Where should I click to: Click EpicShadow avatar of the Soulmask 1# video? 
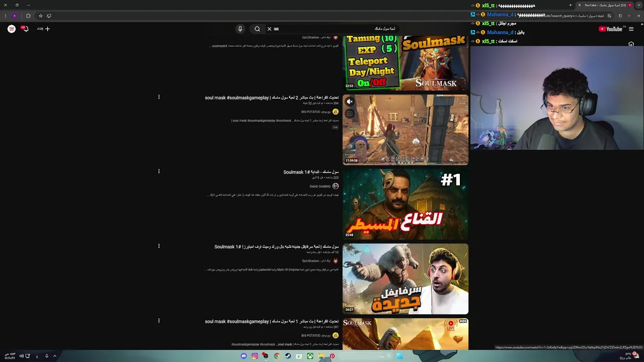336,261
